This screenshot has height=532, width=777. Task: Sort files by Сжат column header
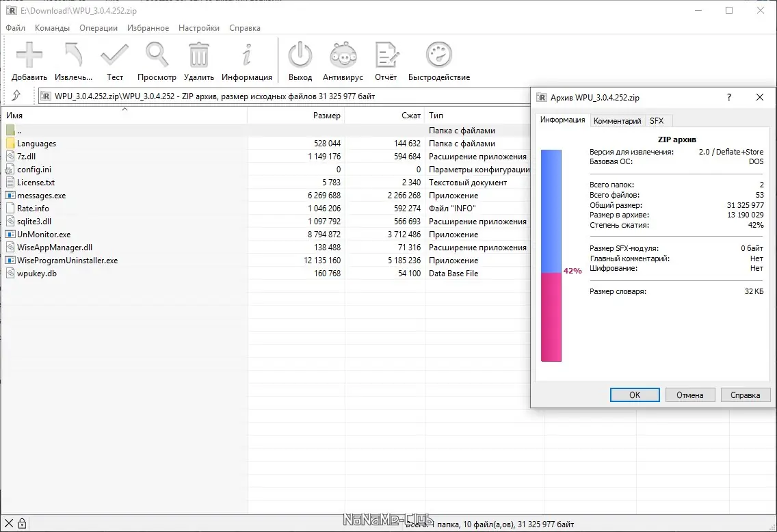click(x=384, y=115)
